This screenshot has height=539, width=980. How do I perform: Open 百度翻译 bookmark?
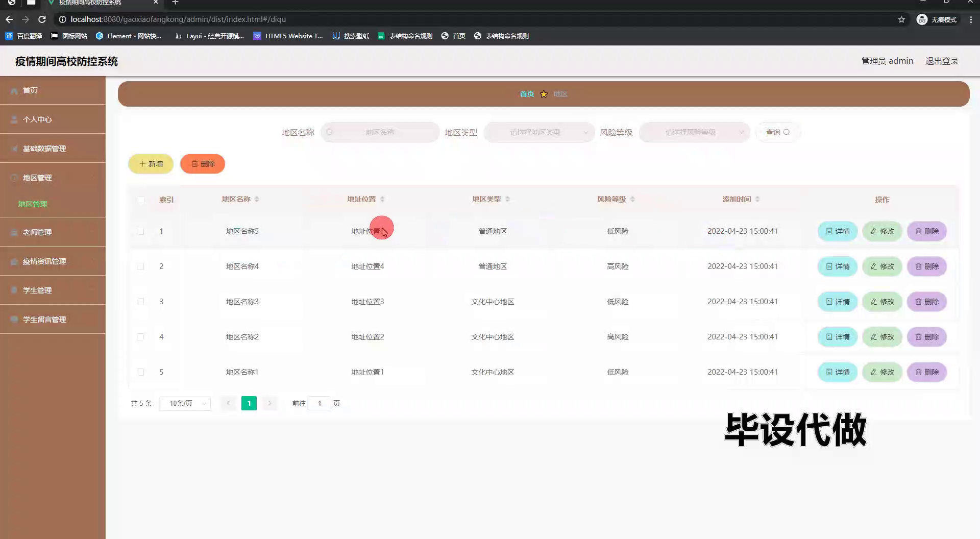23,36
